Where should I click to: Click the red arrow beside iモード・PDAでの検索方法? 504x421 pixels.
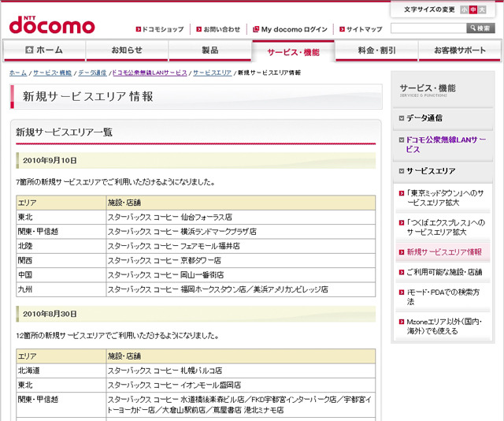tap(401, 292)
